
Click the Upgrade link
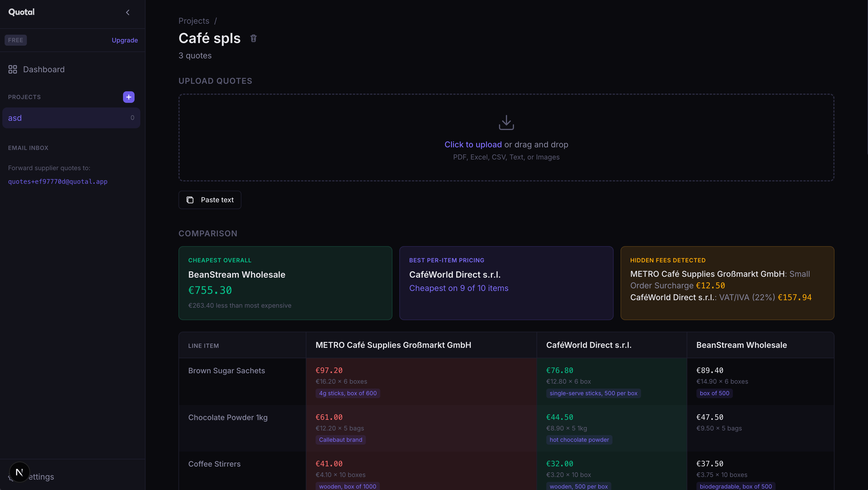(124, 40)
